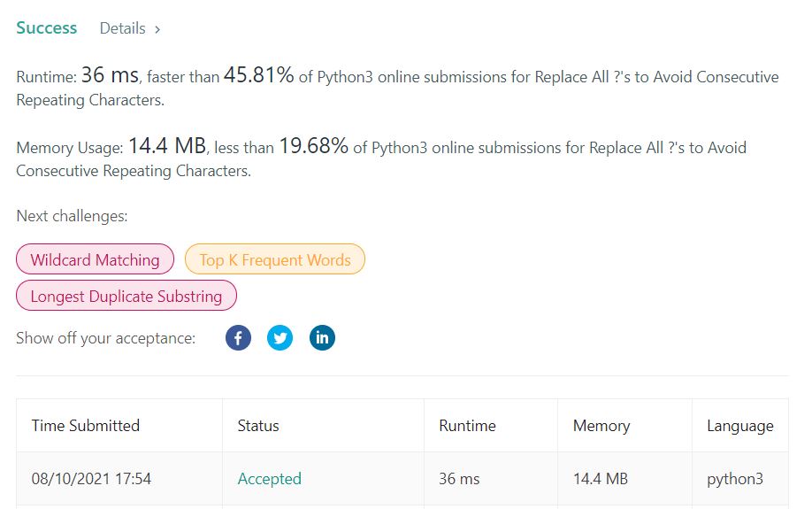Click the Memory column header
Screen dimensions: 812x509
601,426
